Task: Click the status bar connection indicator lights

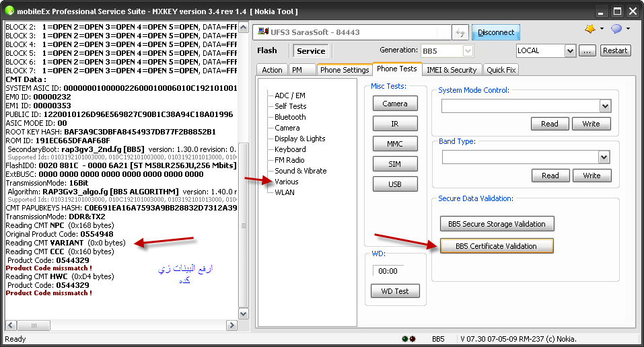Action: coord(408,339)
